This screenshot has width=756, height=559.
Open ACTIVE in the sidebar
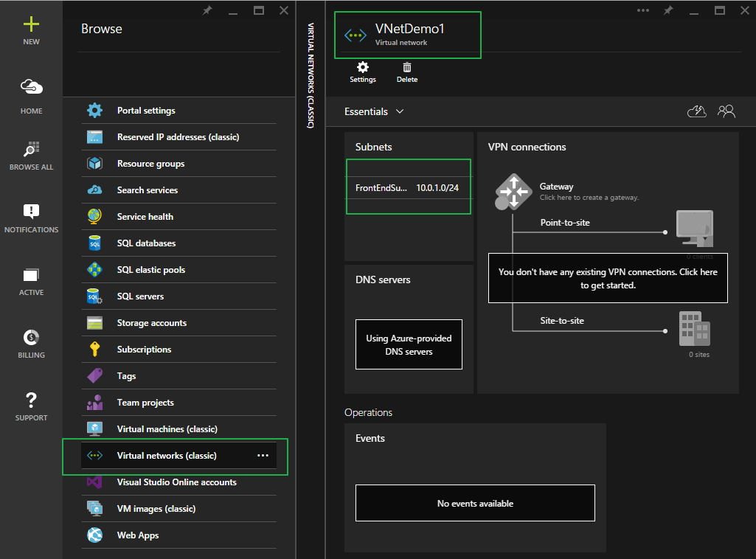[31, 282]
